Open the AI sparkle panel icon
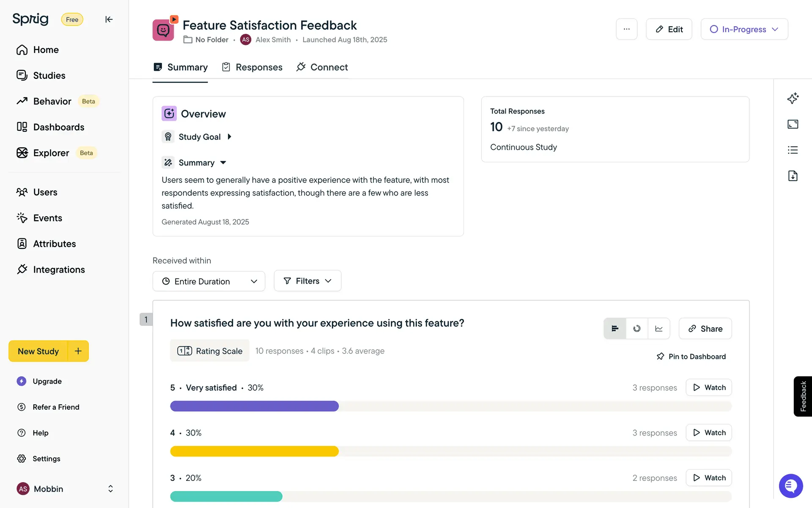This screenshot has width=812, height=508. tap(793, 98)
